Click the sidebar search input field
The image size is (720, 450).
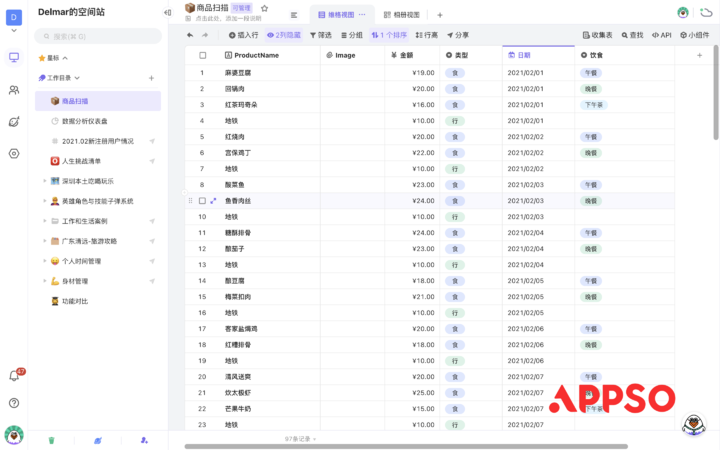98,36
